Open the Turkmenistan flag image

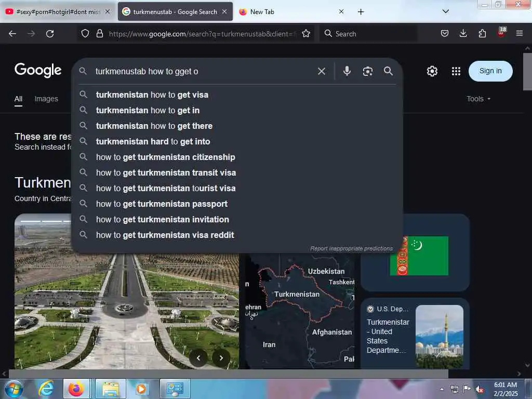click(x=419, y=256)
